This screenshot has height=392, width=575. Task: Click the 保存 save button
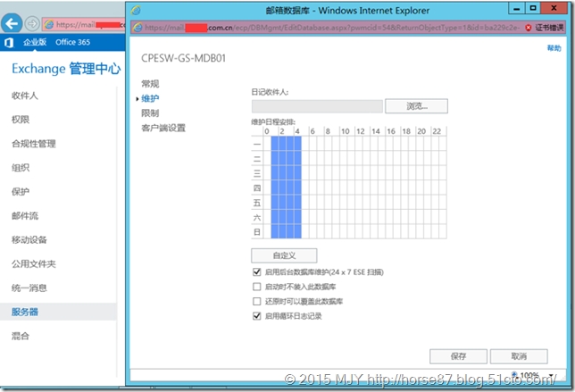pos(458,355)
